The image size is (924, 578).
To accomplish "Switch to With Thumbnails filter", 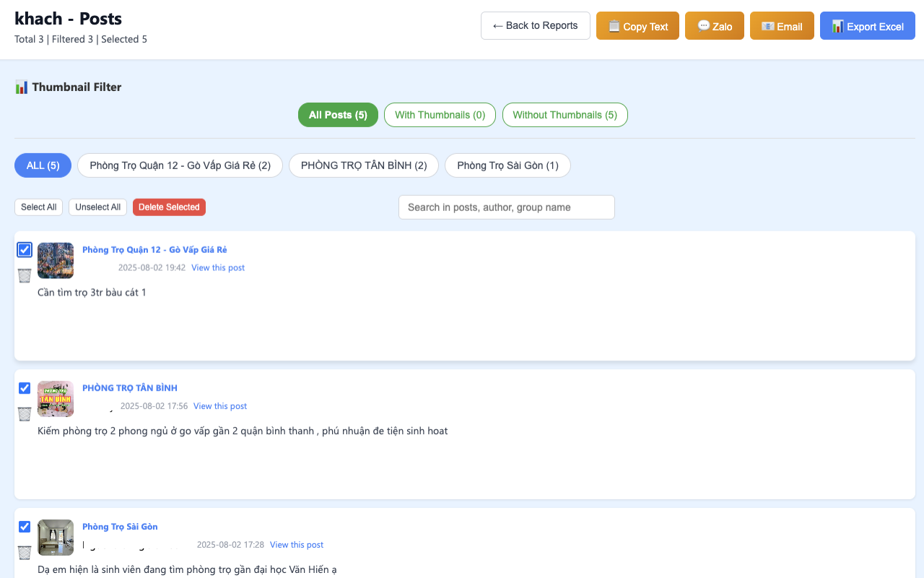I will coord(440,114).
